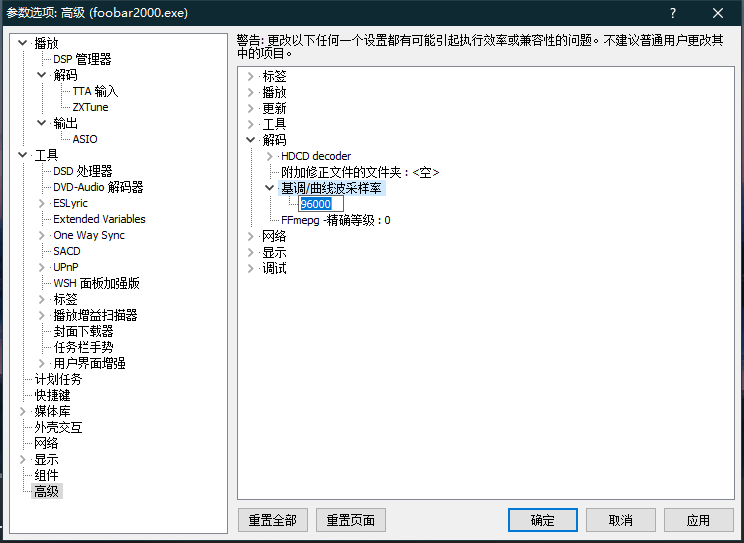Expand 标签 under 工具 in left tree
The height and width of the screenshot is (543, 744).
(42, 300)
